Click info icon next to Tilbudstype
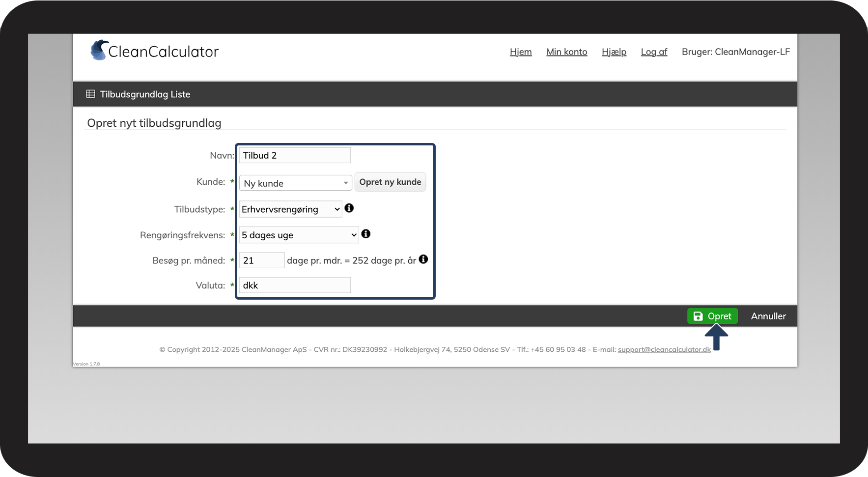Screen dimensions: 868x477 point(349,208)
